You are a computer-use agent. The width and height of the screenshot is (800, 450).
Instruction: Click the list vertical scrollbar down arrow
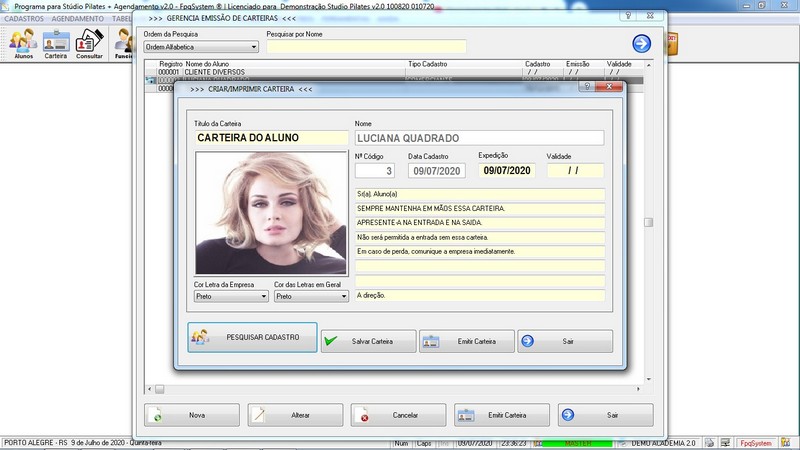(x=648, y=379)
